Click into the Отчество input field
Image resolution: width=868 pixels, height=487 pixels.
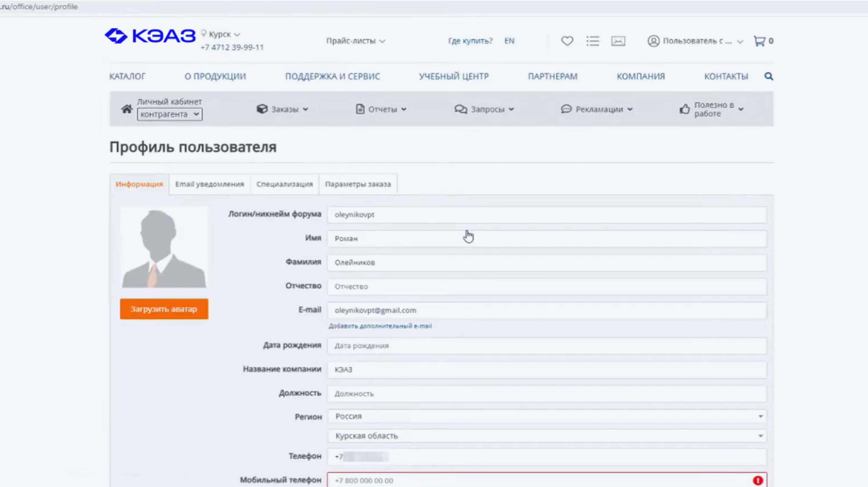pyautogui.click(x=547, y=287)
